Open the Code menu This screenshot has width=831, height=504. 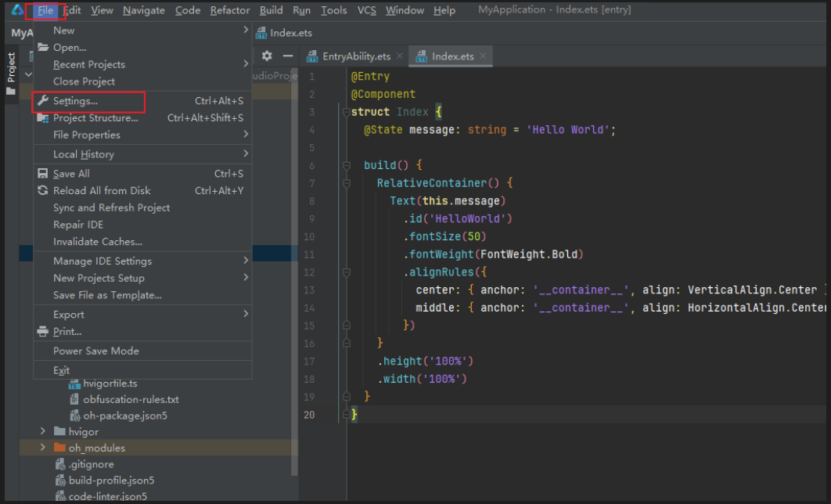point(188,11)
